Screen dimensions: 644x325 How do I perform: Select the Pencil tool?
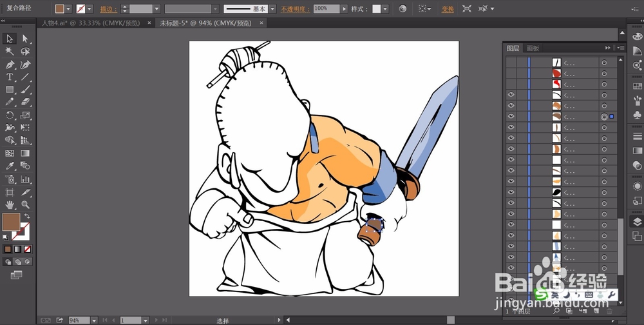coord(10,102)
